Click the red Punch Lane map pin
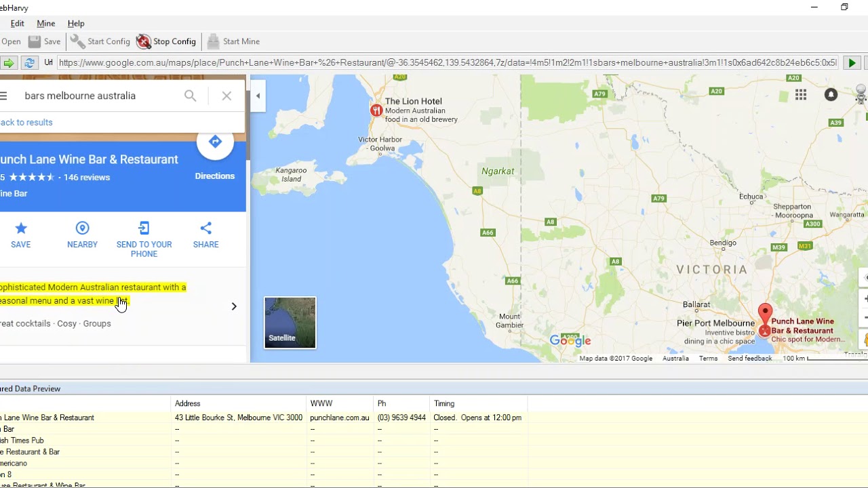This screenshot has width=868, height=488. pyautogui.click(x=765, y=316)
